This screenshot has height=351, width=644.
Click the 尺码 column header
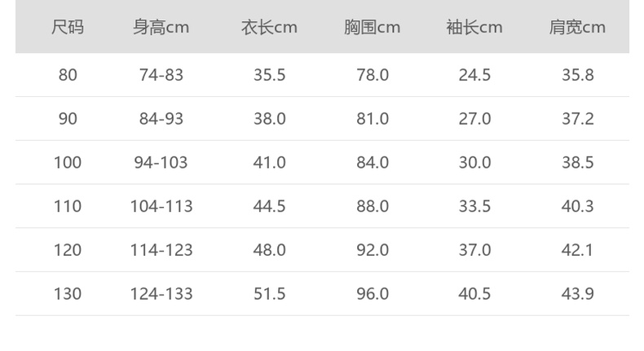tap(68, 28)
